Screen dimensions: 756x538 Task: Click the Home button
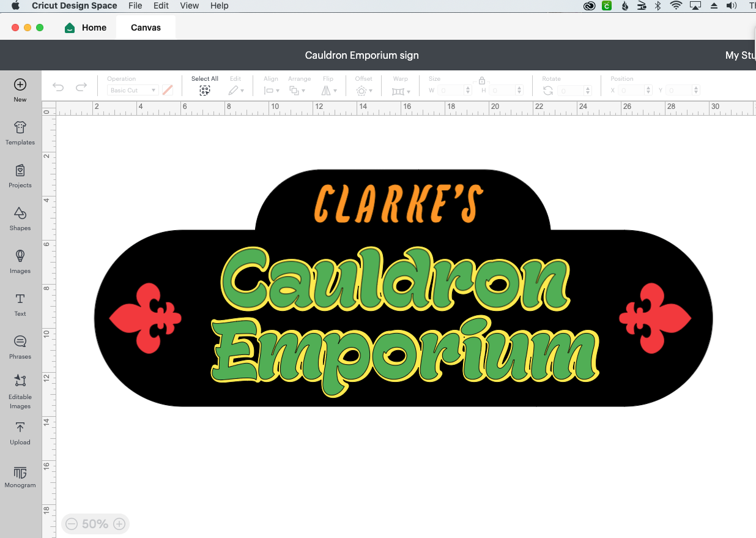coord(85,27)
